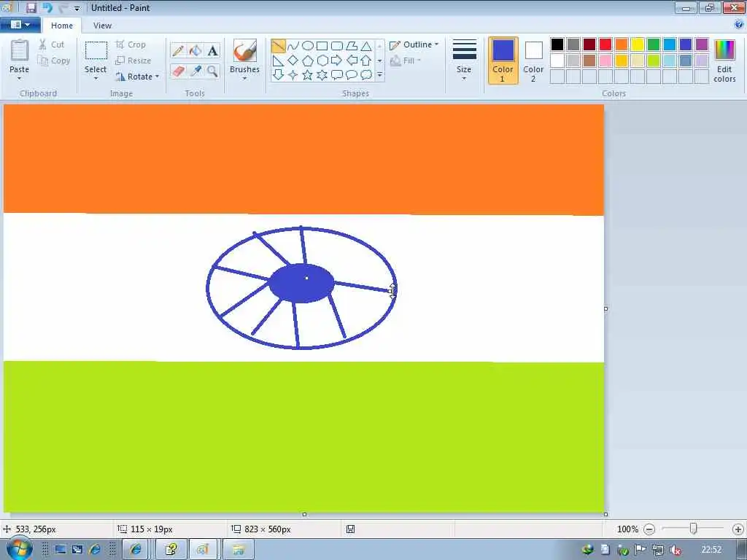Choose the Polygon shape

(352, 46)
